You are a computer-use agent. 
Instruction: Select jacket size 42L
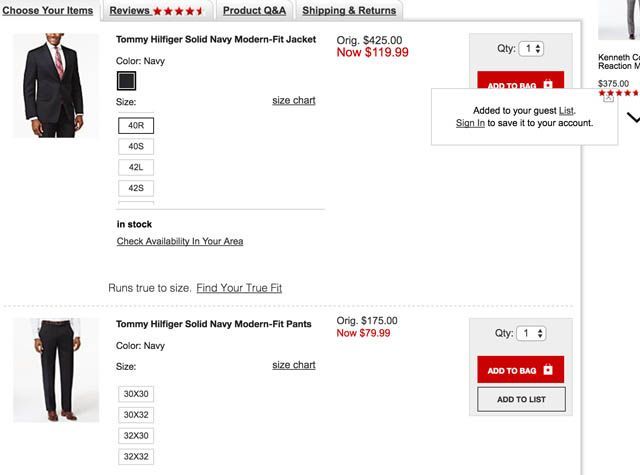pos(136,167)
